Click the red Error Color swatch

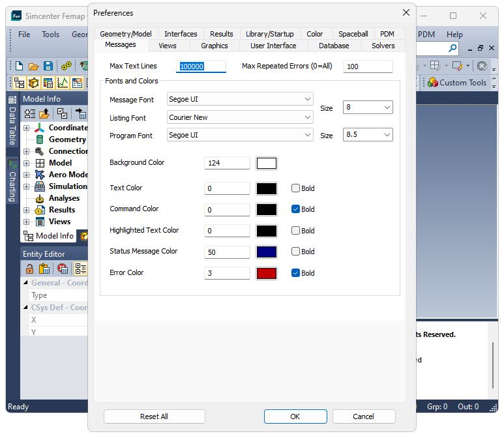coord(267,273)
